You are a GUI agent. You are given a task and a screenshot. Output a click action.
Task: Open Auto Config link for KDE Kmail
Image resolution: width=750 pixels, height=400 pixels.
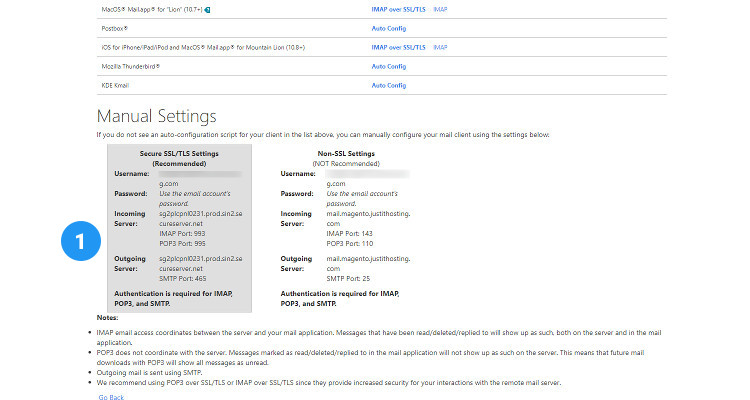388,85
